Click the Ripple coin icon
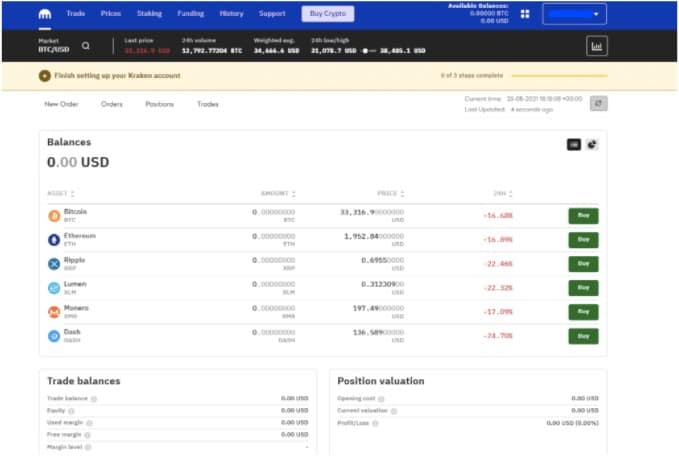This screenshot has height=457, width=679. click(x=54, y=263)
